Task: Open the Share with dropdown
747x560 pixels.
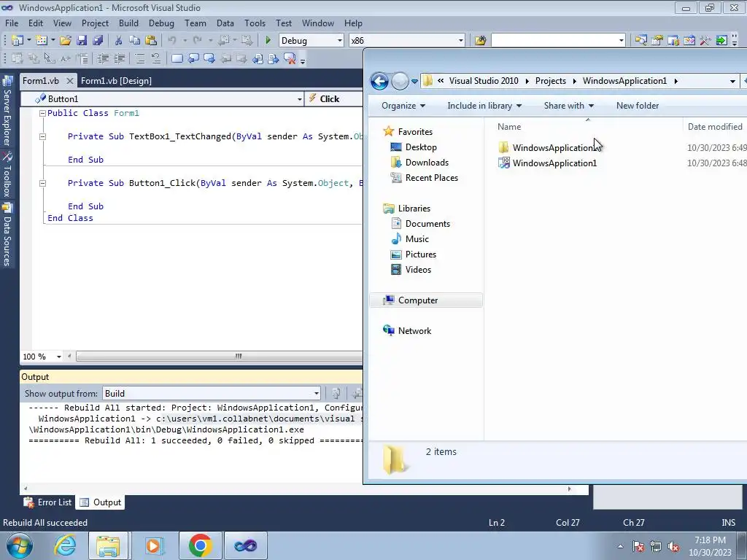Action: click(569, 106)
